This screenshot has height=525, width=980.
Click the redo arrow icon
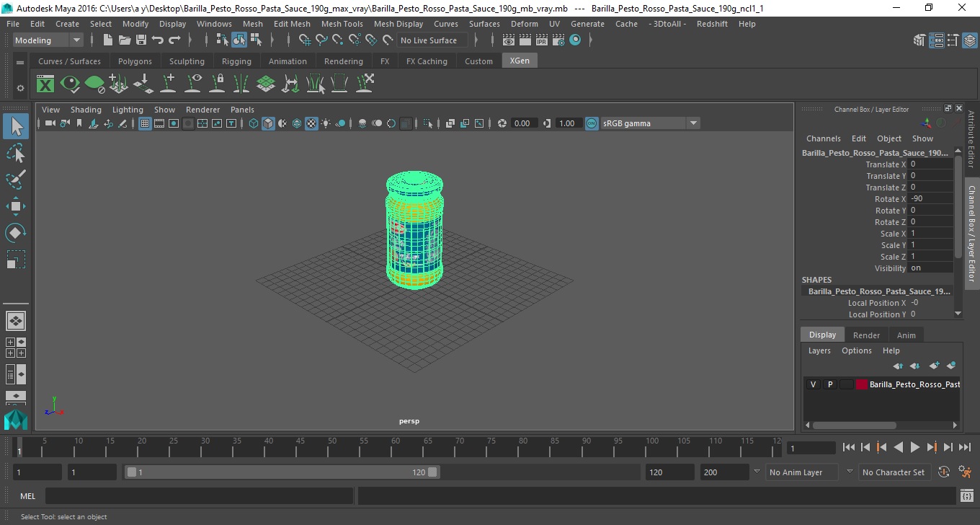coord(174,40)
